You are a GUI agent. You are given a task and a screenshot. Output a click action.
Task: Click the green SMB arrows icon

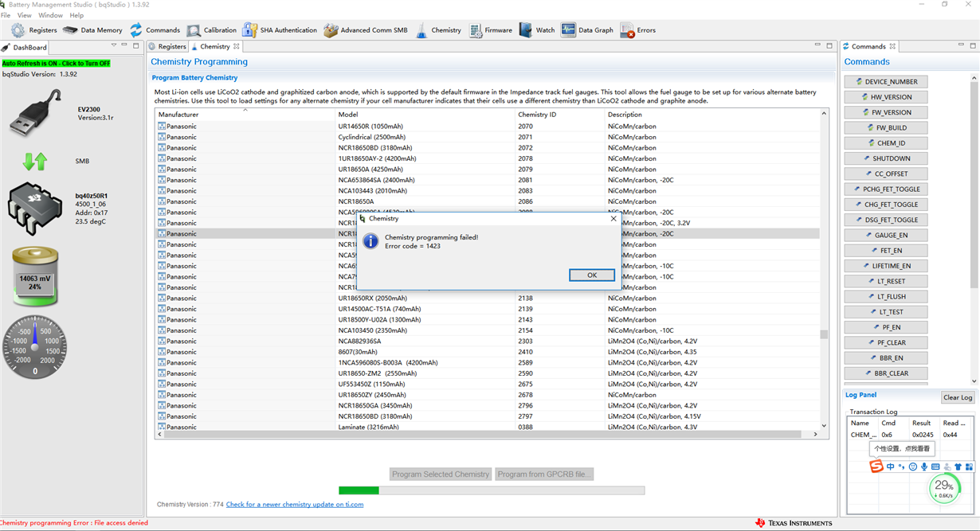pyautogui.click(x=35, y=162)
